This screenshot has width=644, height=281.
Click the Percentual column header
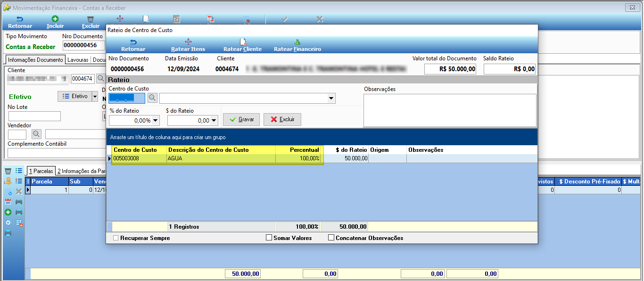[298, 149]
